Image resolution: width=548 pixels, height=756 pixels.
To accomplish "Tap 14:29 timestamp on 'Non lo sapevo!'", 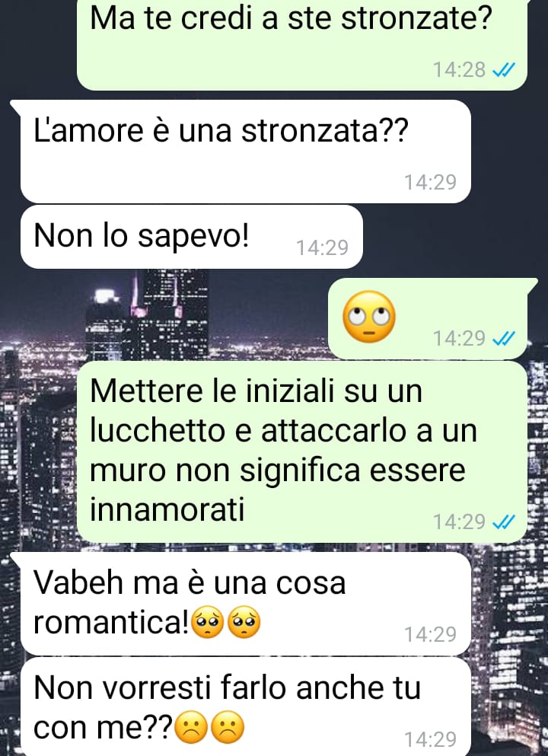I will (322, 248).
